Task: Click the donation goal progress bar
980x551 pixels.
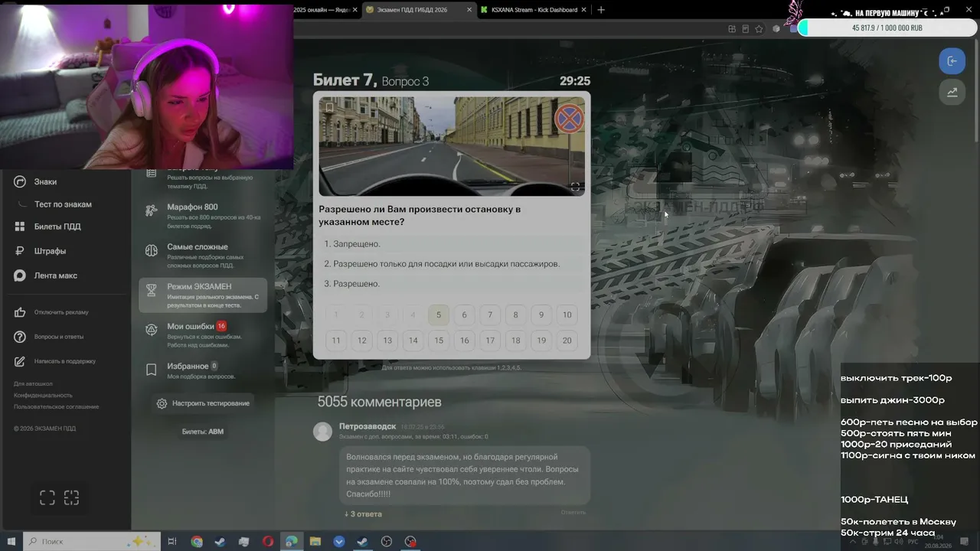Action: click(887, 28)
